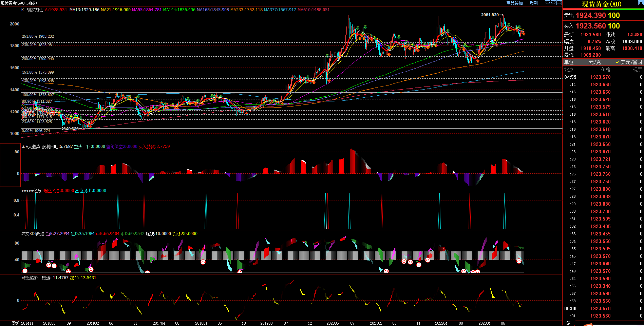Click the 卖出 price 1924.390
This screenshot has height=326, width=644.
(591, 16)
